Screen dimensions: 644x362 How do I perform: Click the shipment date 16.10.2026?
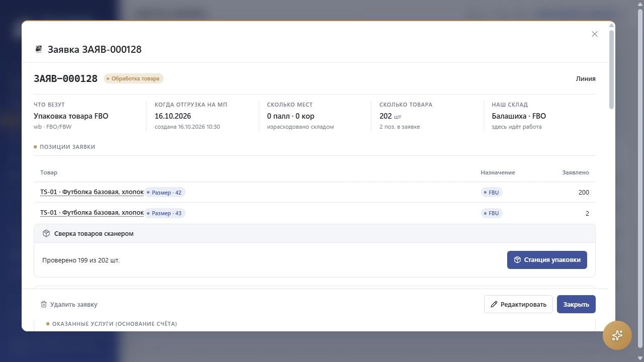coord(173,116)
